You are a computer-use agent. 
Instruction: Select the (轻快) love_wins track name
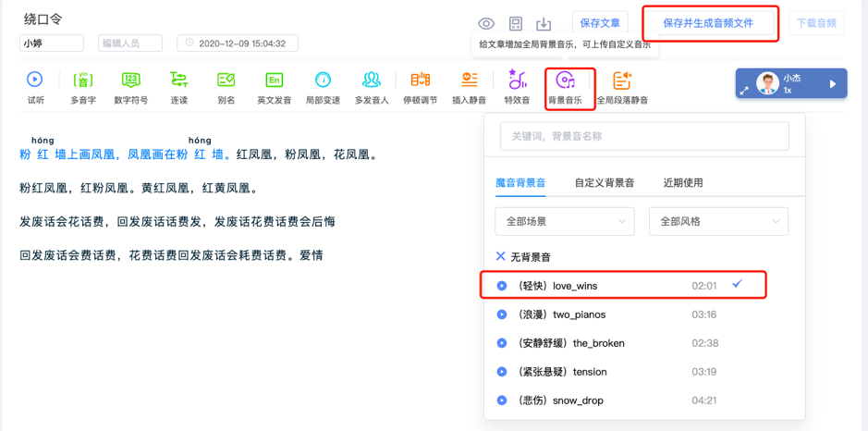[x=557, y=286]
